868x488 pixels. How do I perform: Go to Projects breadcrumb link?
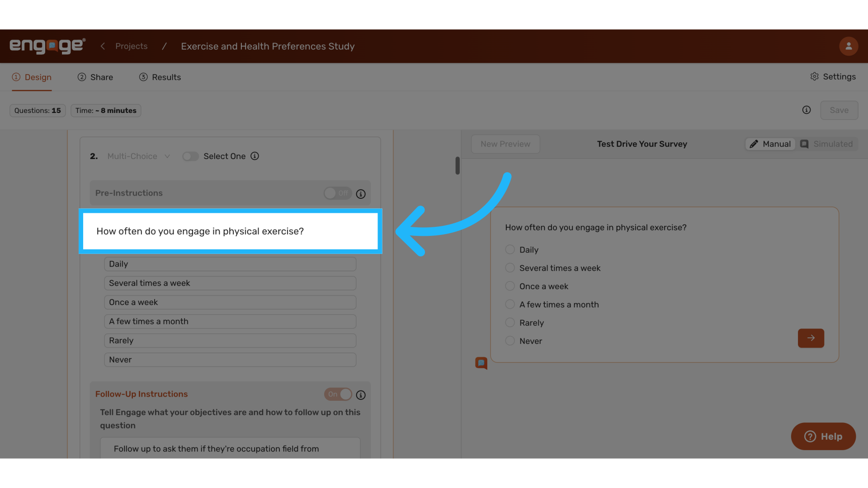132,46
